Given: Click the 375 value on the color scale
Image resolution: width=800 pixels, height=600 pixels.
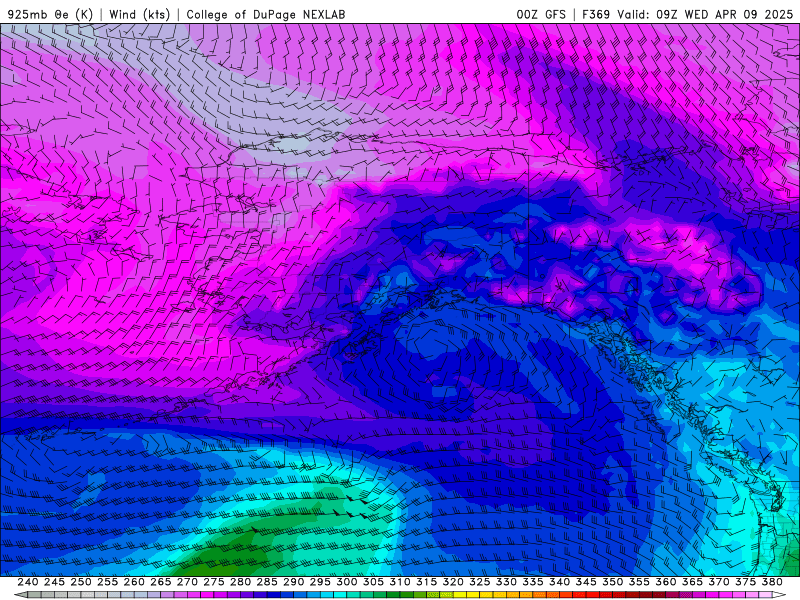Looking at the screenshot, I should 745,582.
